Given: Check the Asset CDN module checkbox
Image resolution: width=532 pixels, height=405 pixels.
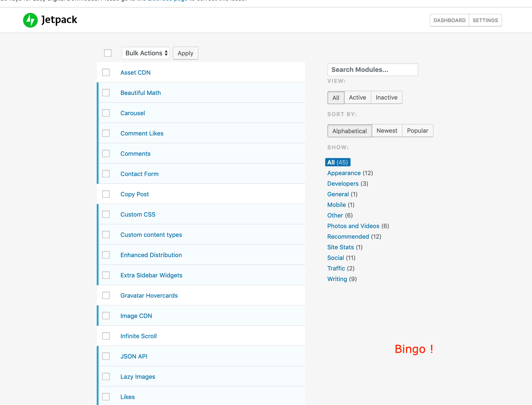Looking at the screenshot, I should pos(106,73).
